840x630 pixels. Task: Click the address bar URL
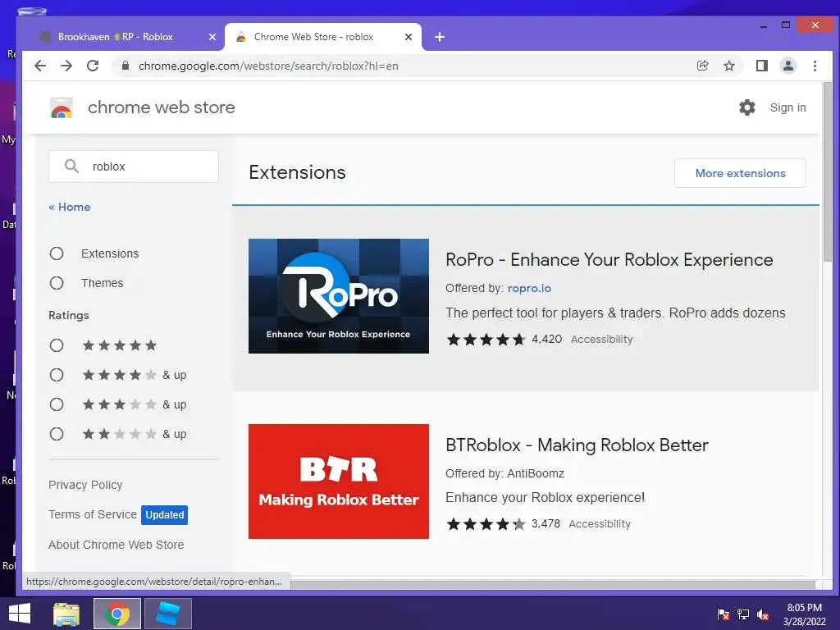click(268, 66)
